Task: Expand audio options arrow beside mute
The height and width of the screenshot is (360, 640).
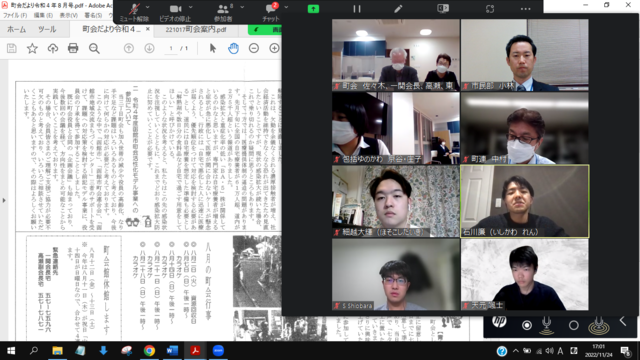Action: (x=147, y=7)
